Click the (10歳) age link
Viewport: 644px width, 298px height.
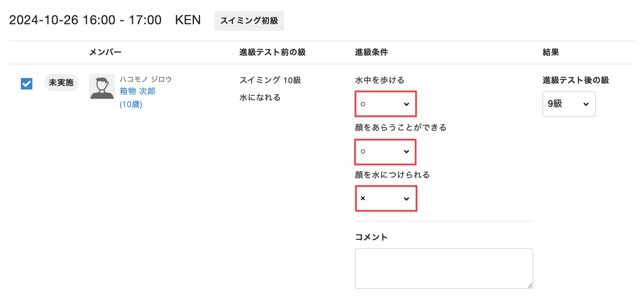pos(131,104)
